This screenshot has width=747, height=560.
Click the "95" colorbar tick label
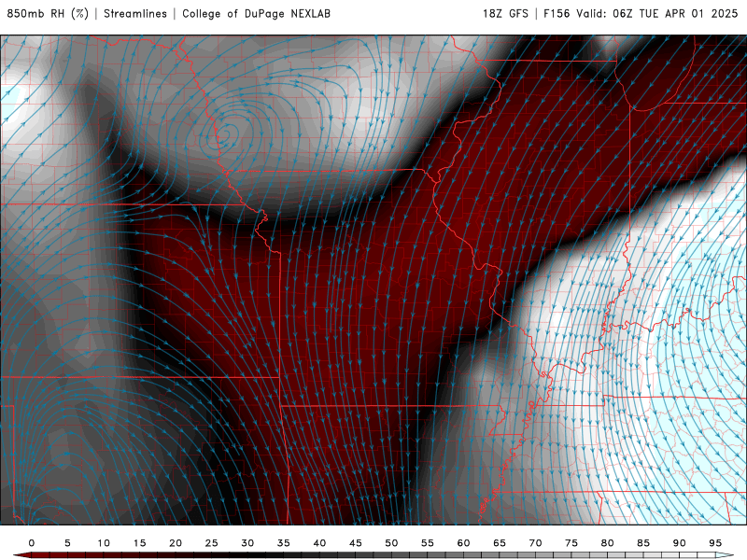pos(715,543)
